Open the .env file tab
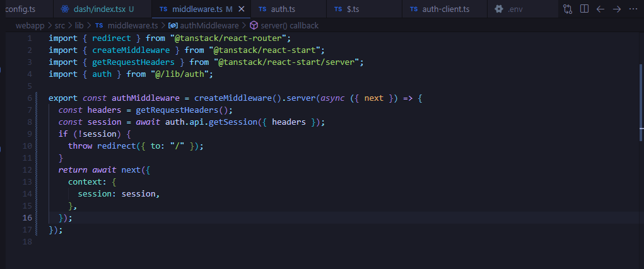644x269 pixels. 522,9
